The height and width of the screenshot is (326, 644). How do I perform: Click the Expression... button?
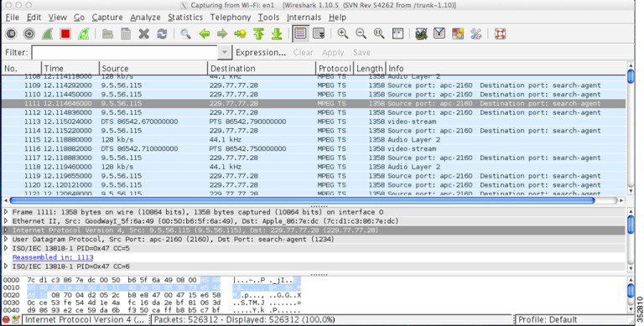(261, 53)
